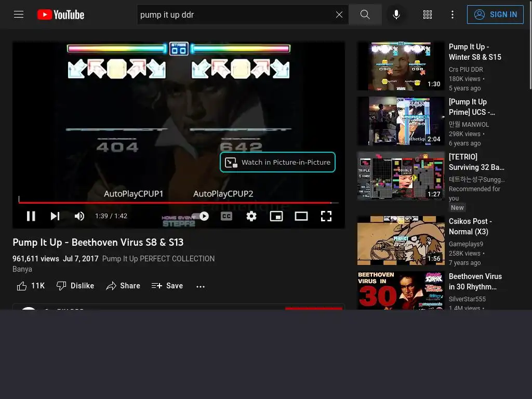
Task: Open Beethoven Virus in 30 thumbnail
Action: pos(401,290)
